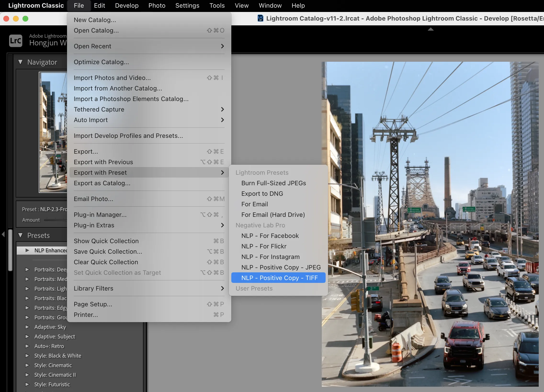Open the View menu
This screenshot has width=544, height=392.
pyautogui.click(x=242, y=6)
